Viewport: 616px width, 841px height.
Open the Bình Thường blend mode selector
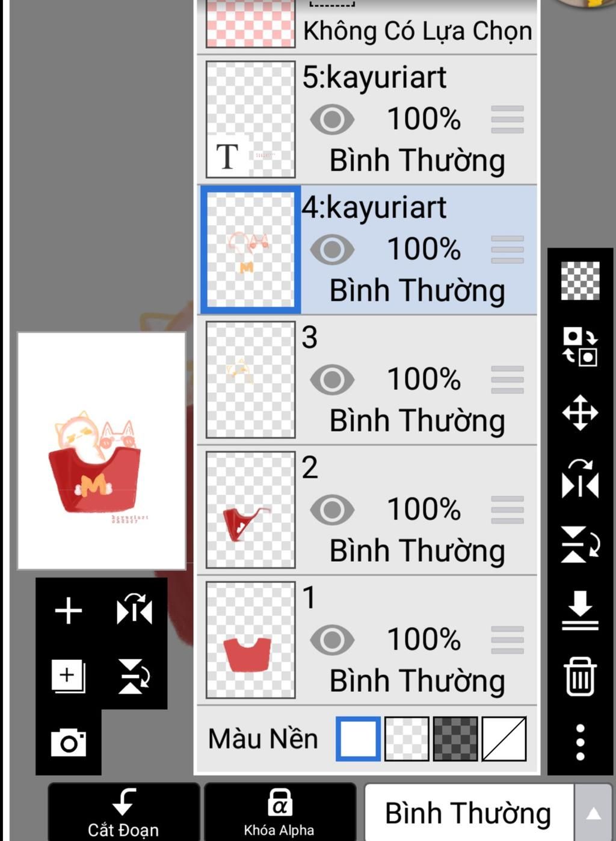coord(469,813)
